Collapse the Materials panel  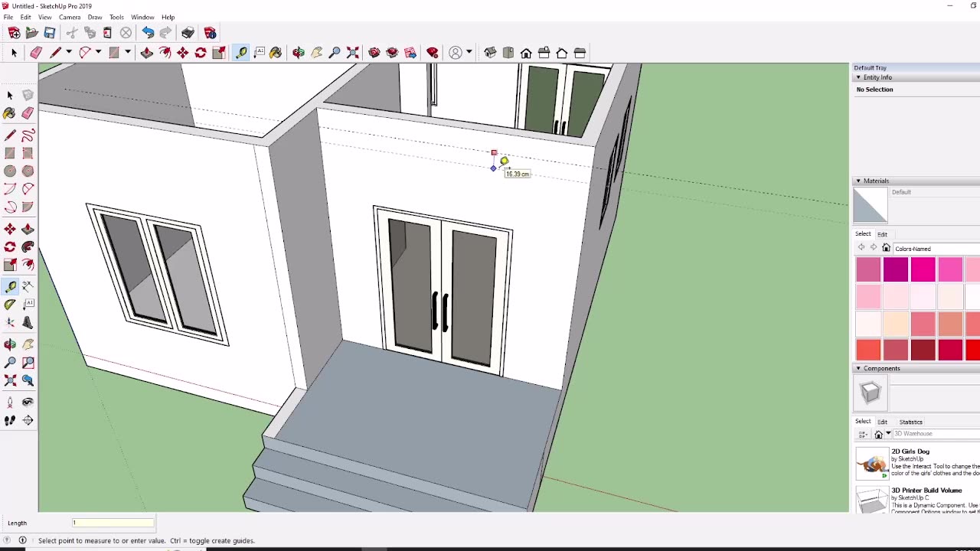(858, 181)
